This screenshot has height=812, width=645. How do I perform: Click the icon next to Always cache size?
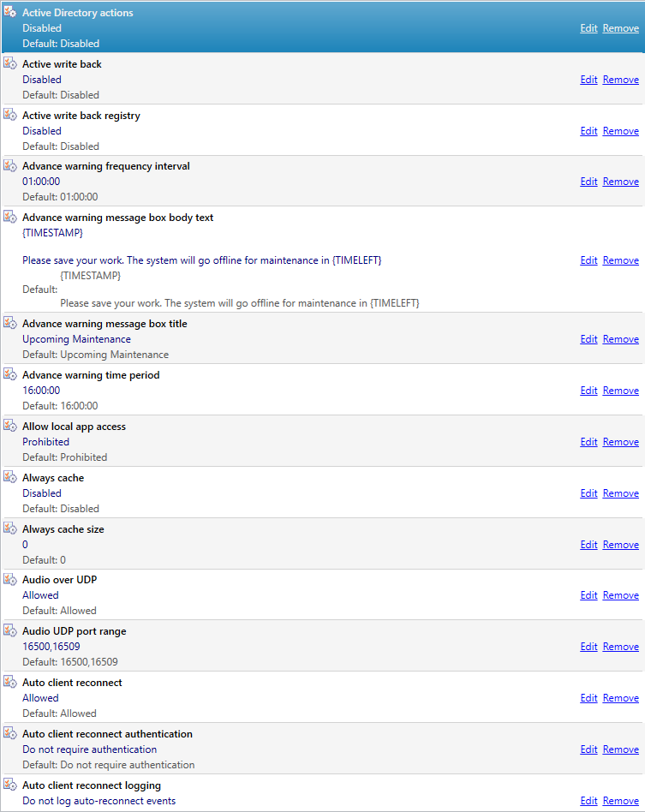point(11,529)
